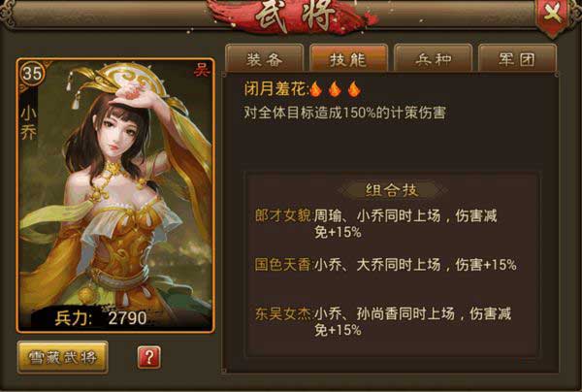This screenshot has width=582, height=392.
Task: Click the 东吴女杰 combo skill name
Action: click(x=283, y=313)
